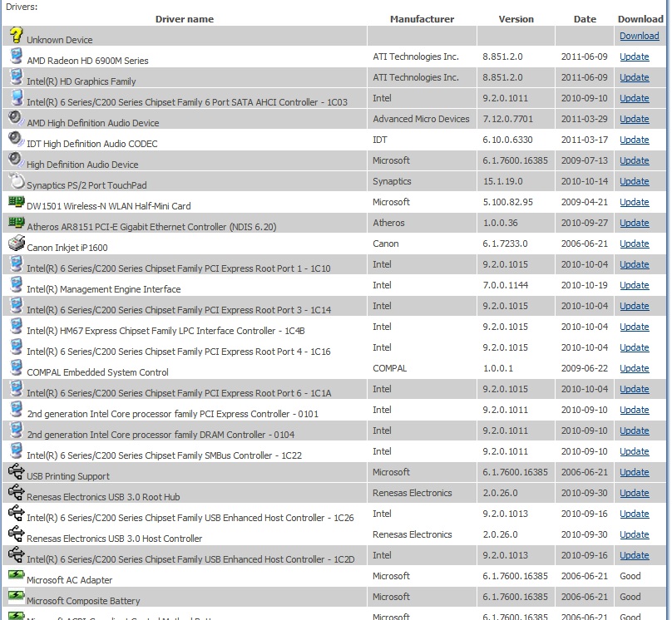Open Update link for AMD Radeon HD 6900M
The image size is (672, 620).
click(635, 57)
